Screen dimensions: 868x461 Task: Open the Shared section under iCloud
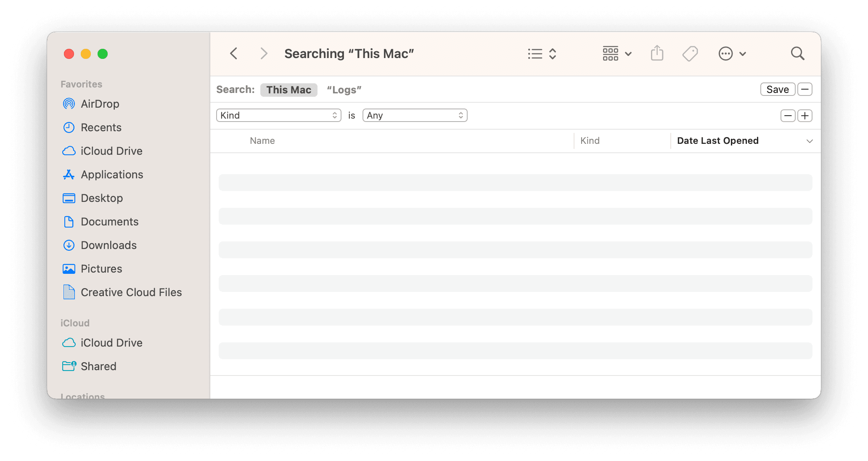(x=98, y=366)
